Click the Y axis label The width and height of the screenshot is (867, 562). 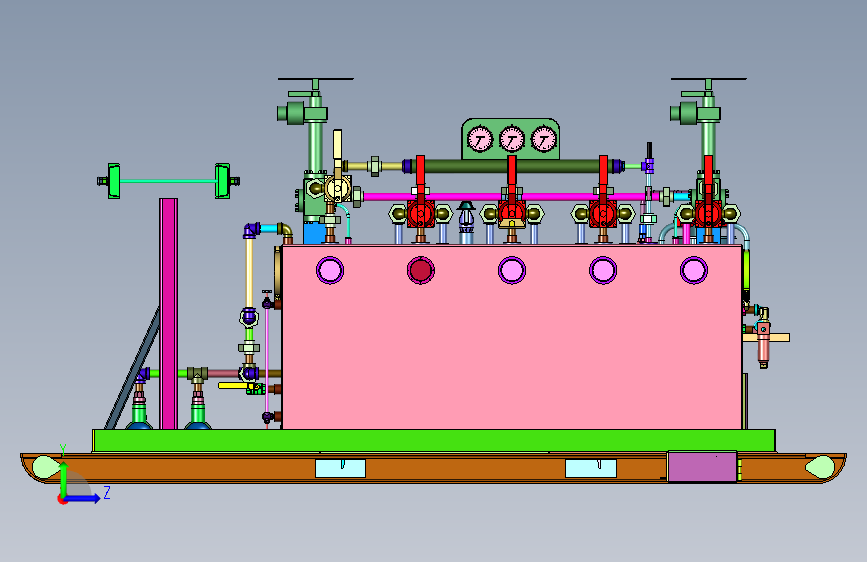(63, 450)
